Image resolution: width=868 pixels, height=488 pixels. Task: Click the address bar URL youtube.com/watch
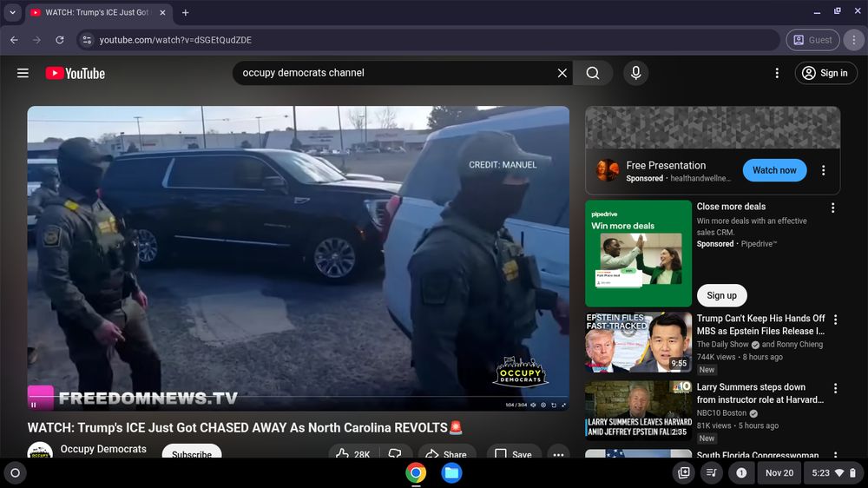175,40
